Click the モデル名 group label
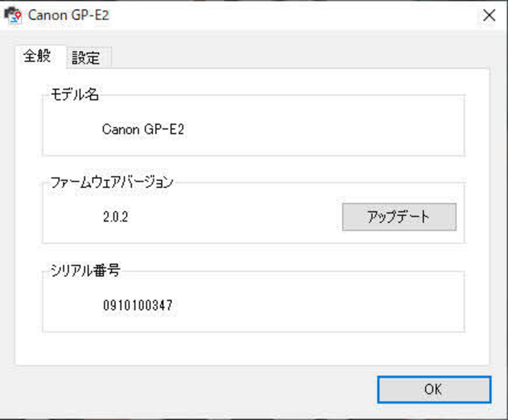 (75, 94)
